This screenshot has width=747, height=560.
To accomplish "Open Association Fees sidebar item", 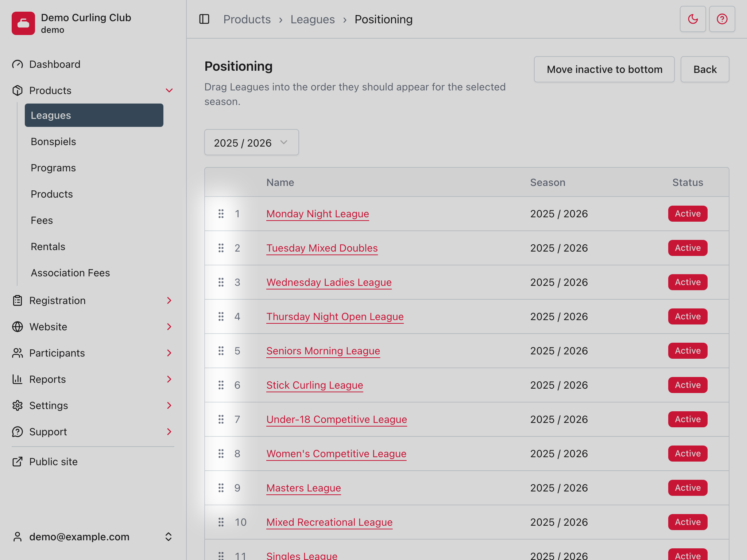I will (x=70, y=273).
